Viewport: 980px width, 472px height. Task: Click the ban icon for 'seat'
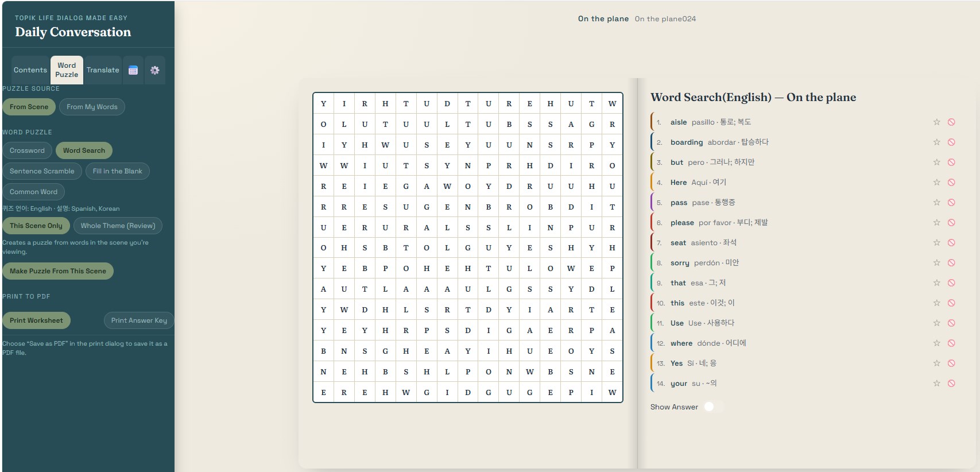[x=951, y=243]
